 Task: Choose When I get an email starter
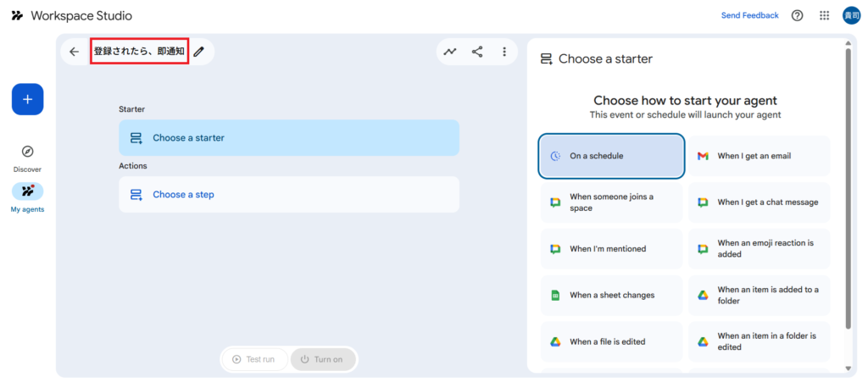pos(759,156)
